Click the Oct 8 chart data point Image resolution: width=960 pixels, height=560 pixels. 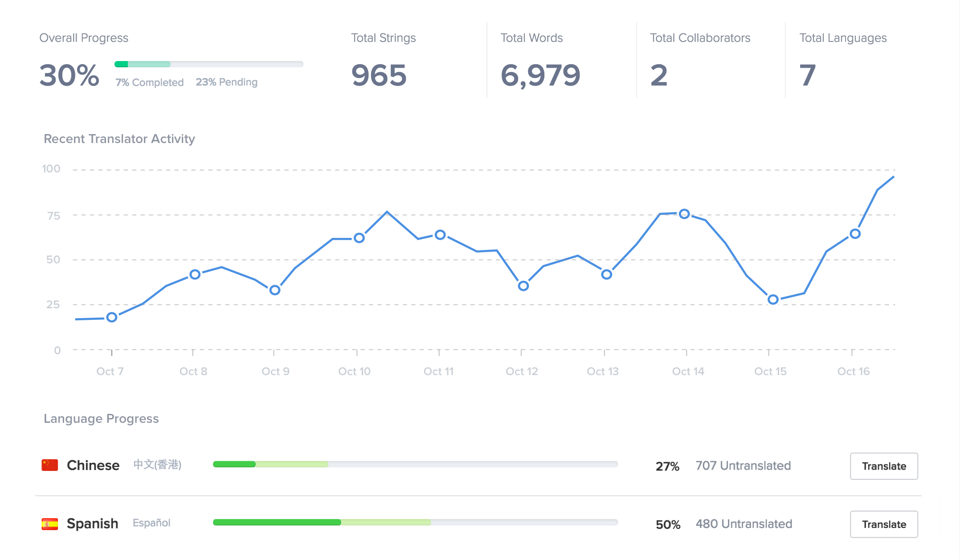point(195,274)
